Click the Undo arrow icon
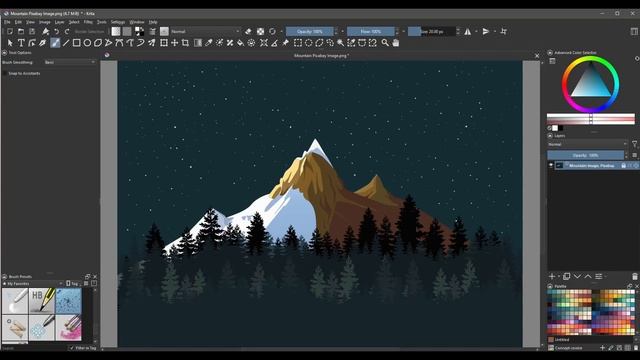This screenshot has width=640, height=360. click(x=57, y=31)
